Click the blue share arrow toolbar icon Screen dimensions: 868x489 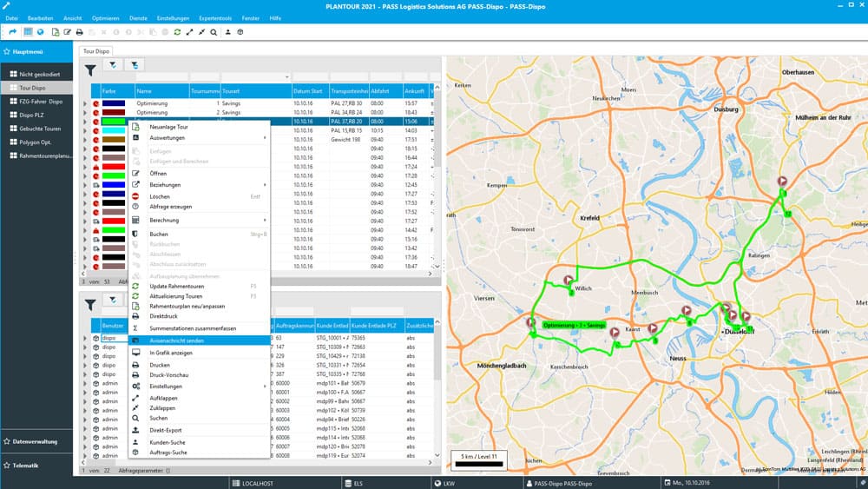[x=13, y=32]
